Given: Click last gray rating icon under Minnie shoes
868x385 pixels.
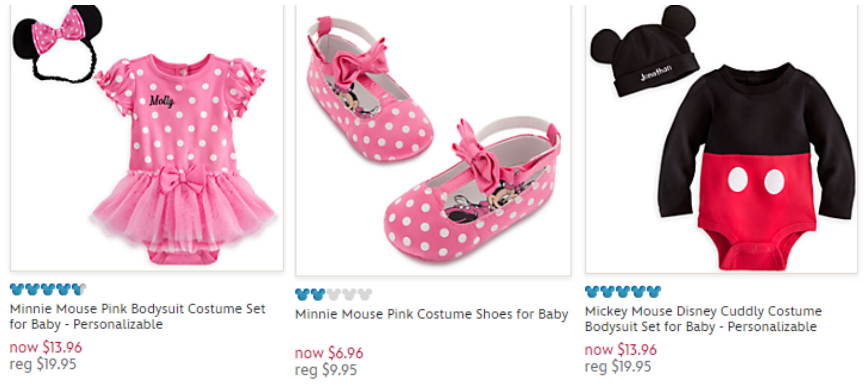Looking at the screenshot, I should tap(365, 294).
